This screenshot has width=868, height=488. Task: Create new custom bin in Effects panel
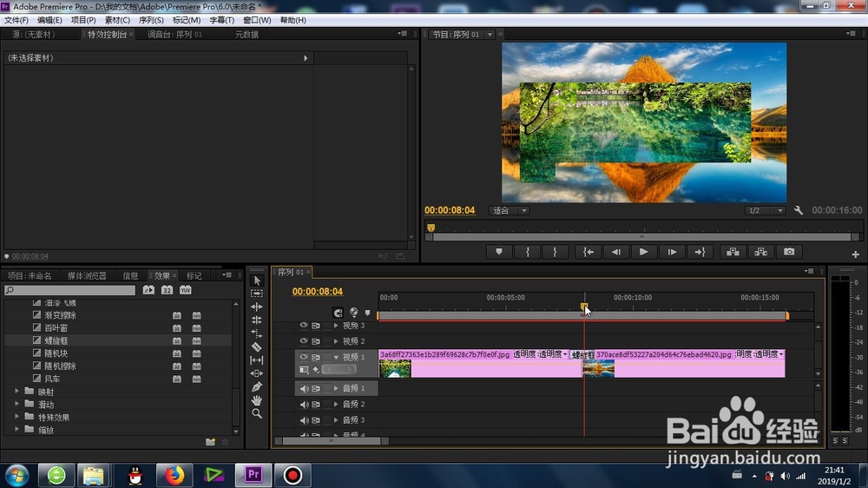[x=210, y=442]
